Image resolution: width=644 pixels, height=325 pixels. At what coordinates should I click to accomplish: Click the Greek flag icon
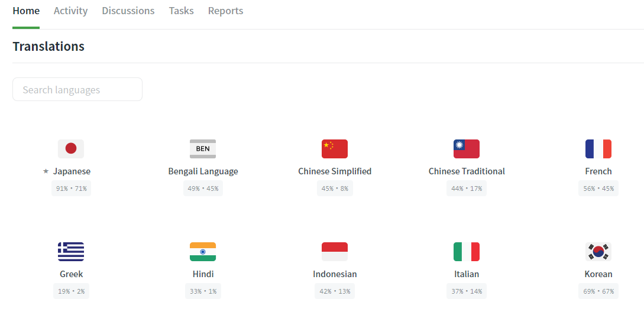(71, 252)
